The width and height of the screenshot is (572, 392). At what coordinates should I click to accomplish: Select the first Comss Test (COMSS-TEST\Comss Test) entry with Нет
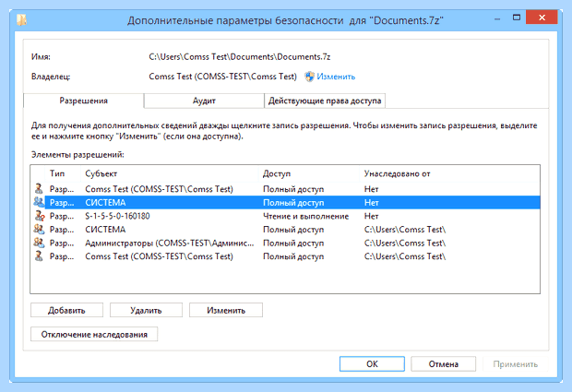pos(285,189)
